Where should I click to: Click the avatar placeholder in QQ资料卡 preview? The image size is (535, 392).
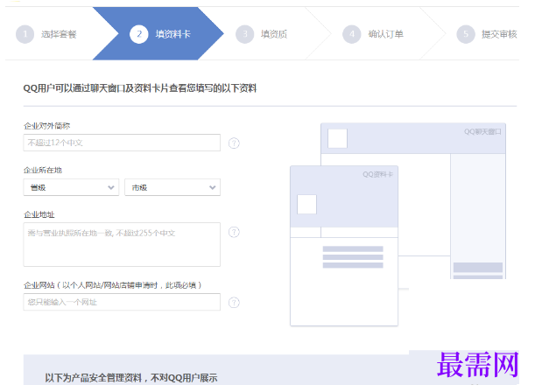[306, 204]
